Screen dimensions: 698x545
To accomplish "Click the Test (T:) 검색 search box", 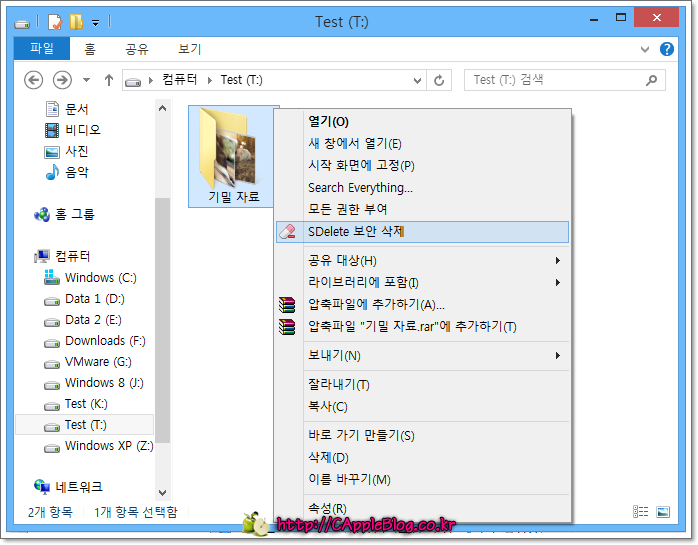I will tap(564, 80).
